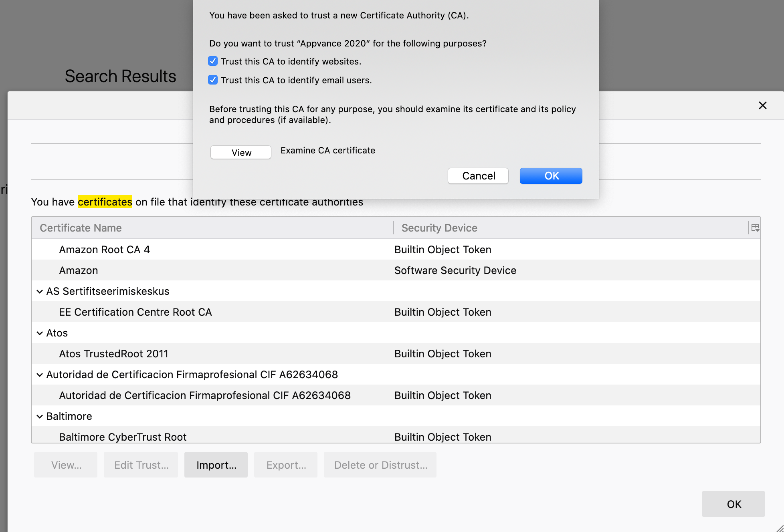This screenshot has width=784, height=532.
Task: Select the Baltimore CyberTrust Root certificate
Action: pos(396,435)
